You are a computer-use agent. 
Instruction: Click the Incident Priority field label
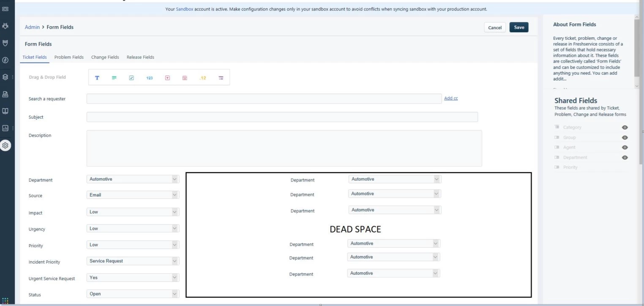tap(44, 262)
